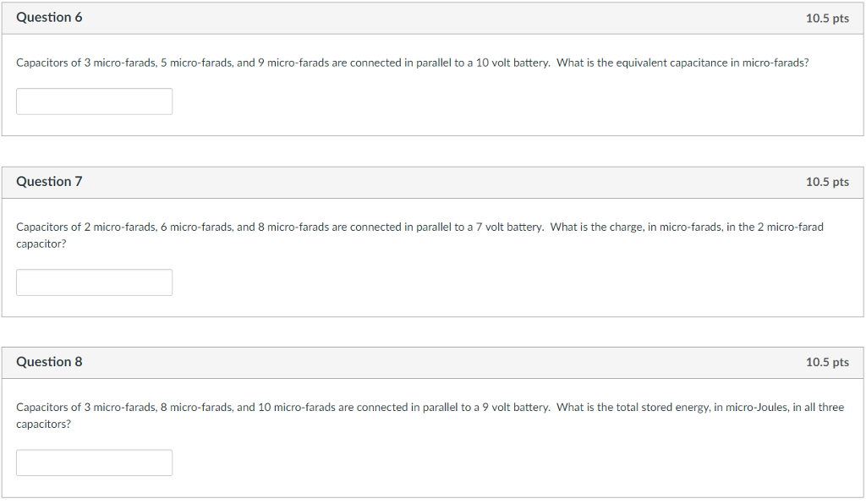Click the 10.5 pts label for Question 8
This screenshot has height=504, width=866.
[827, 362]
